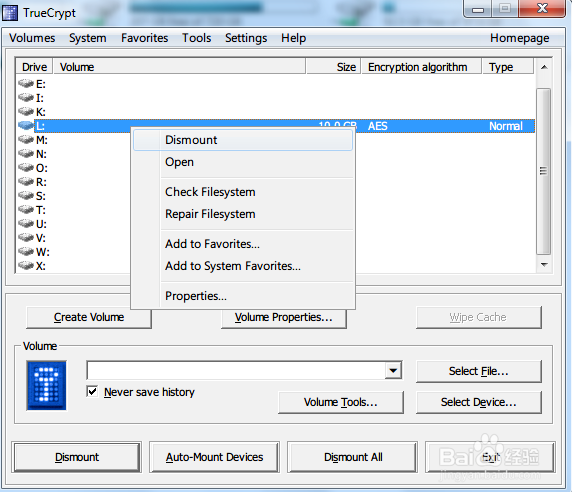Sort by the Volume column header

point(179,67)
